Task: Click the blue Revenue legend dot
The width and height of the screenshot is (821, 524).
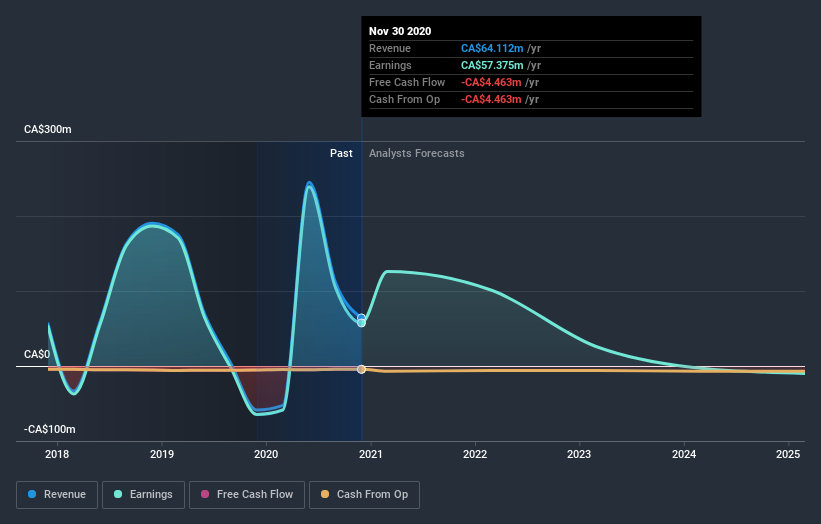Action: [x=32, y=494]
